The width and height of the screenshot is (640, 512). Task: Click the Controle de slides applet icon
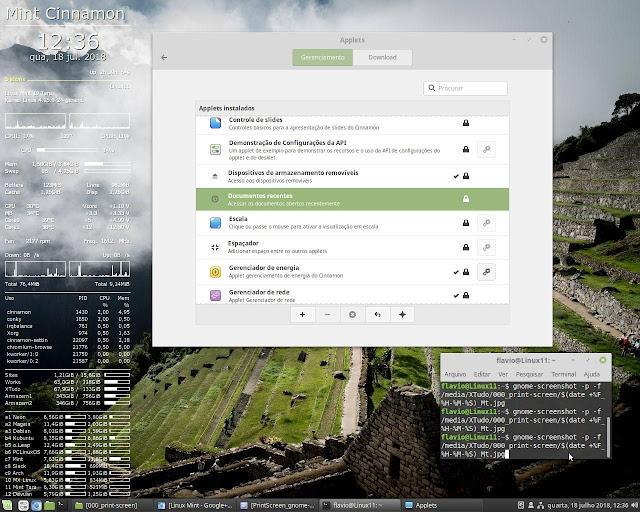pyautogui.click(x=215, y=122)
